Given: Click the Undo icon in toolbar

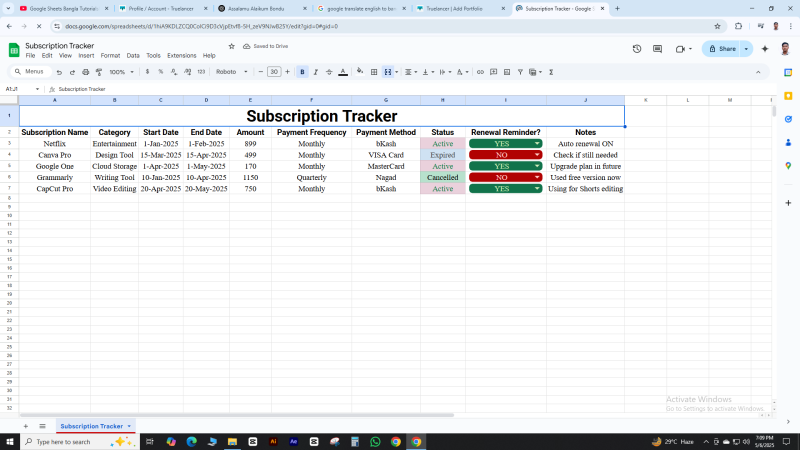Looking at the screenshot, I should click(59, 72).
